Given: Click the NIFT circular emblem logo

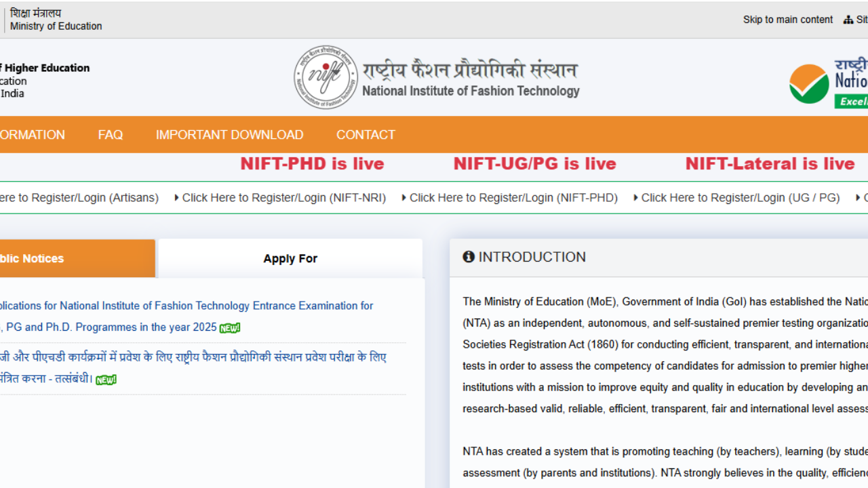Looking at the screenshot, I should click(x=325, y=76).
